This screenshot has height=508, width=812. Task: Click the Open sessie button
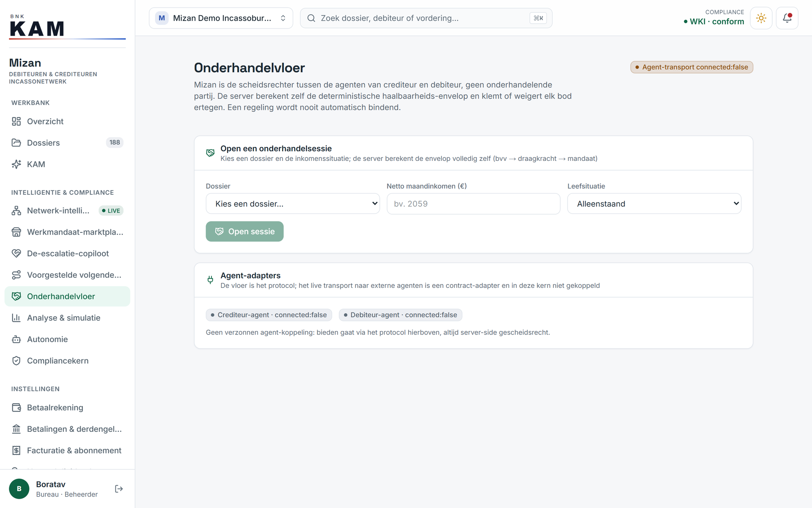tap(244, 232)
